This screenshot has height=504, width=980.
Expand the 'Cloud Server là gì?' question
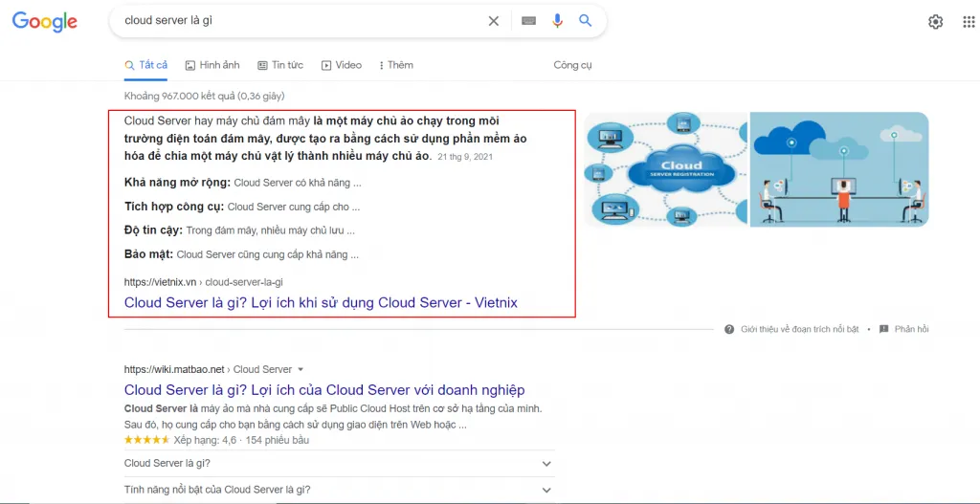(340, 464)
